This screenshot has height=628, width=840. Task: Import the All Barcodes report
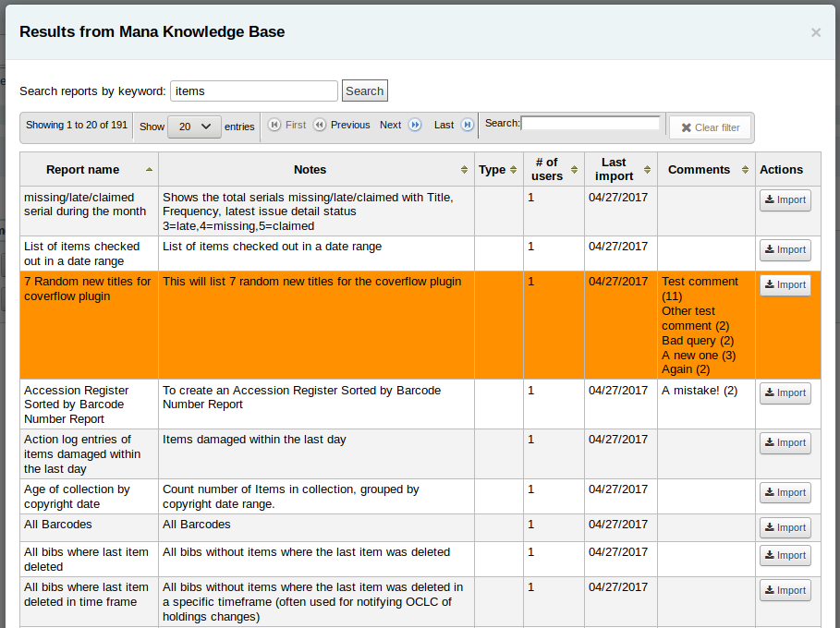tap(785, 528)
